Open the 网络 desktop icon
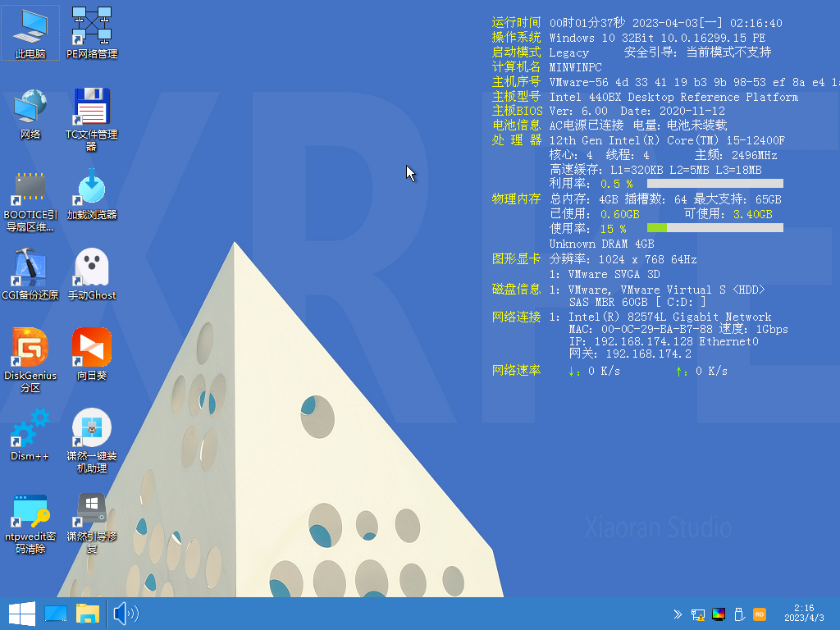This screenshot has height=630, width=840. [x=30, y=108]
